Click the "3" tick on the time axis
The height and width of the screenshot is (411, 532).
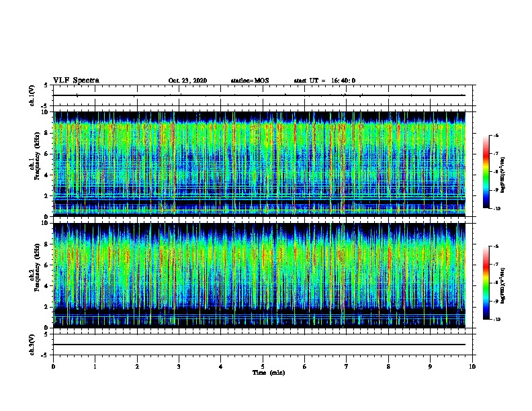[179, 367]
